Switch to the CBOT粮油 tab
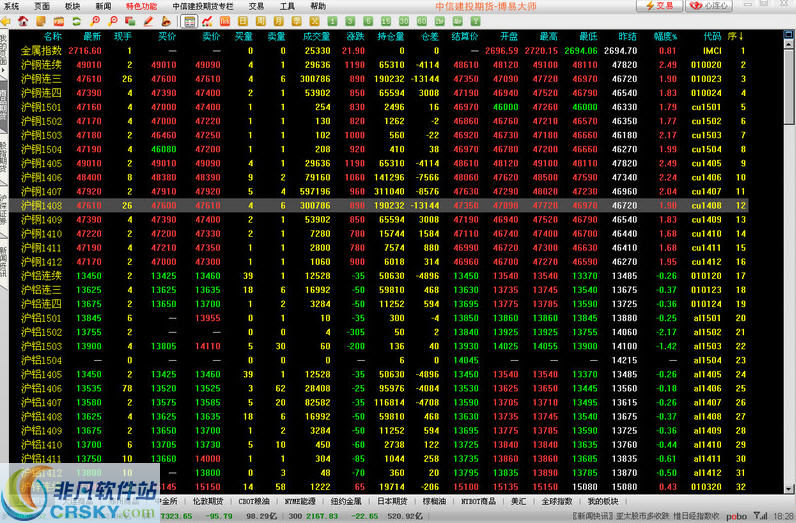 [x=254, y=501]
